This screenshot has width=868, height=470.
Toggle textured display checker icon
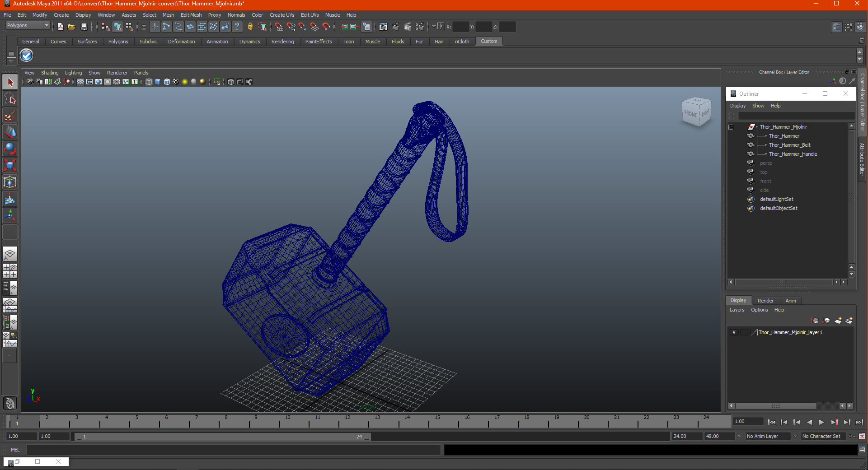pos(175,82)
